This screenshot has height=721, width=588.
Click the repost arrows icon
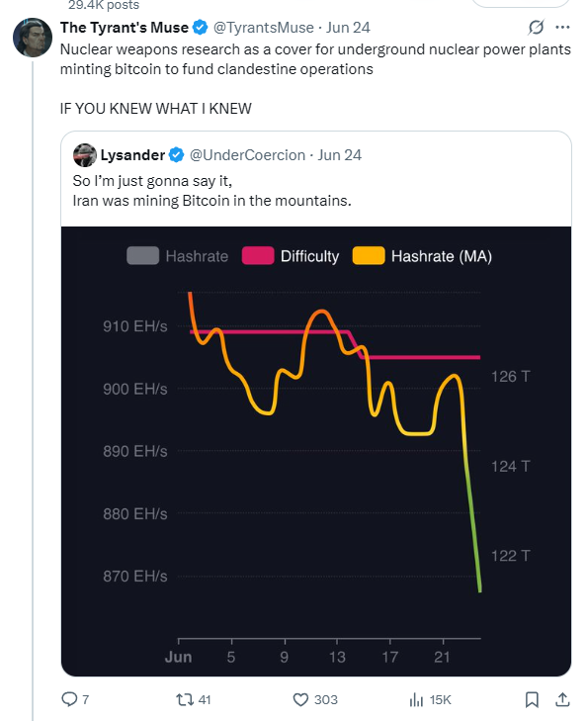[x=185, y=700]
